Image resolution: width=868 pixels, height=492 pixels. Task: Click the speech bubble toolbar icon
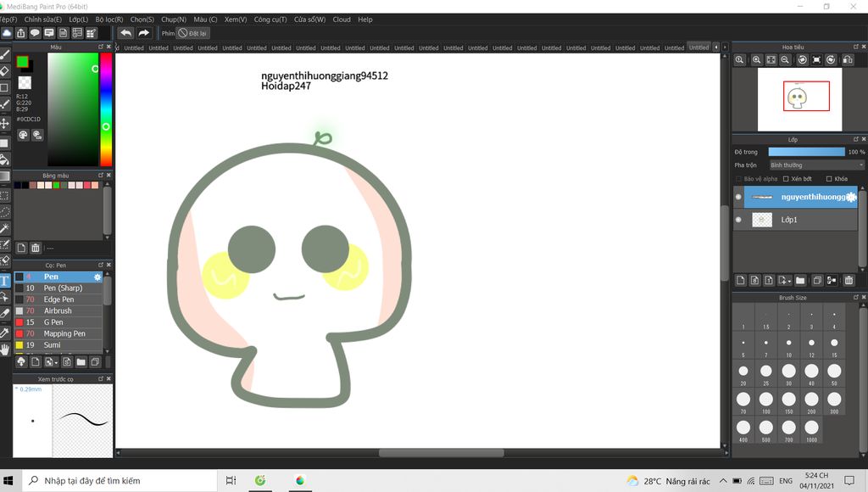point(35,33)
